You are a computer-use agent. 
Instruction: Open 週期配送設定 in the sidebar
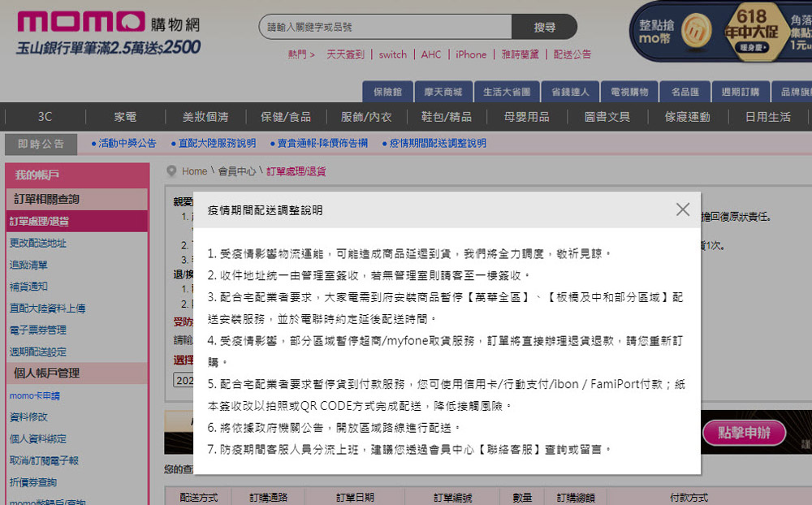pyautogui.click(x=38, y=352)
